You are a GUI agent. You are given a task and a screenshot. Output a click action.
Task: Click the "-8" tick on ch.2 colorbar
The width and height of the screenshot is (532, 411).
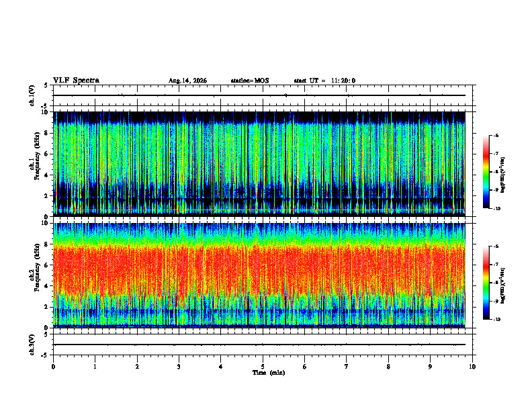click(496, 283)
